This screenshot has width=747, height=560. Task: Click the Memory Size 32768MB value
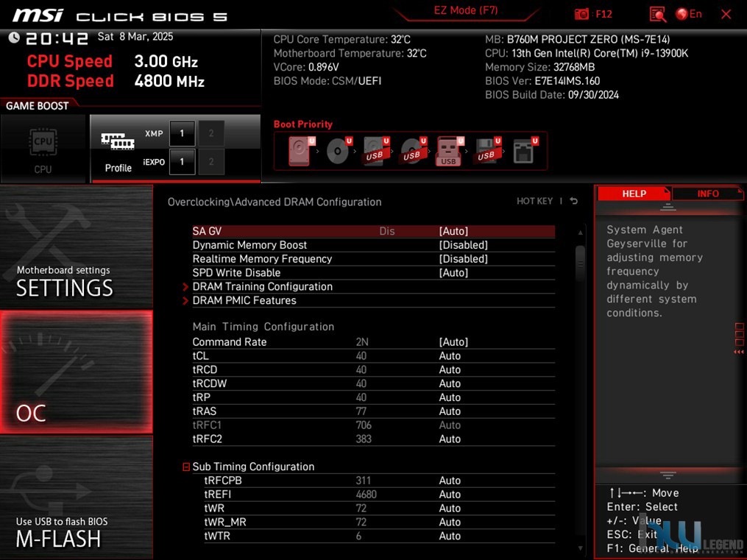[573, 67]
